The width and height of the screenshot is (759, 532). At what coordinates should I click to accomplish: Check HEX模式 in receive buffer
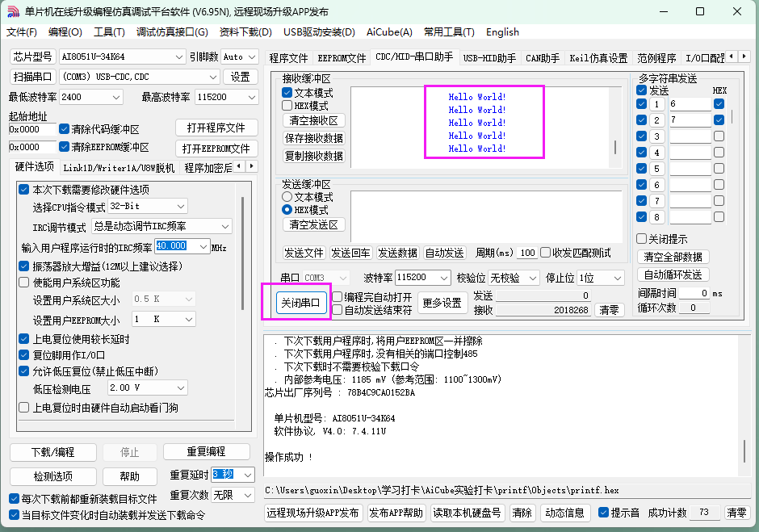pyautogui.click(x=287, y=106)
